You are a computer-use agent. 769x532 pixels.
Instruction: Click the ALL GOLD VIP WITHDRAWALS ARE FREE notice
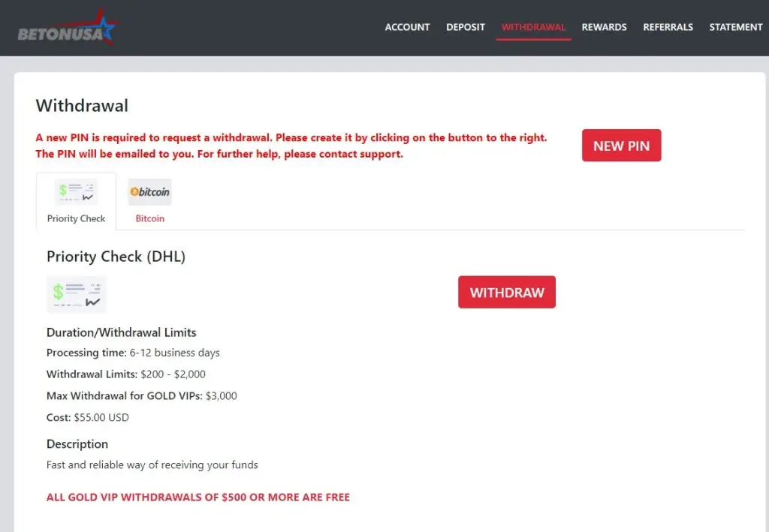coord(198,497)
